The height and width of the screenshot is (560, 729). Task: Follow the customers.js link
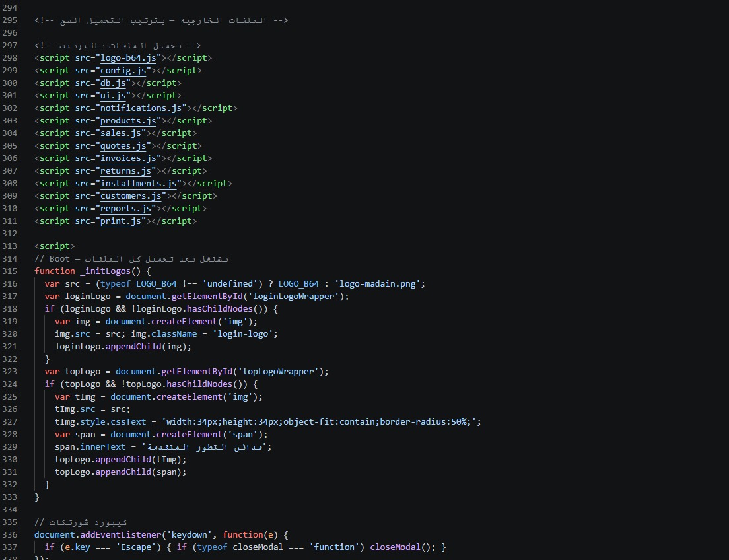[x=131, y=196]
